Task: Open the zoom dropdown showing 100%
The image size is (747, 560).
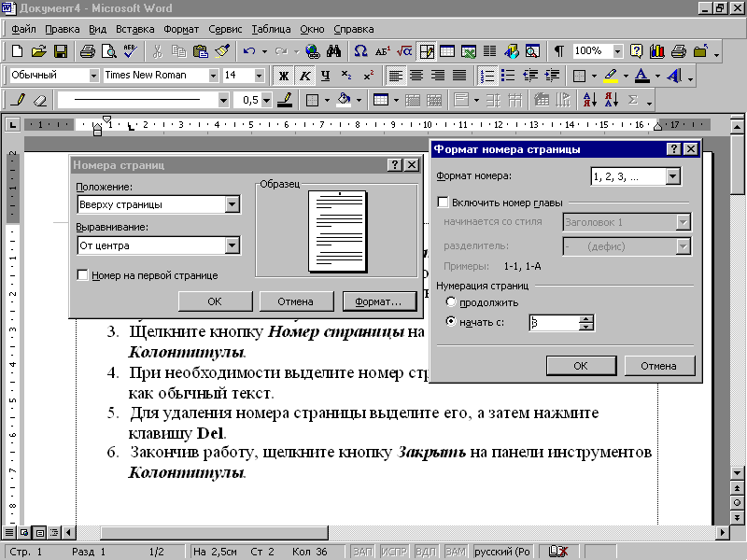Action: (617, 51)
